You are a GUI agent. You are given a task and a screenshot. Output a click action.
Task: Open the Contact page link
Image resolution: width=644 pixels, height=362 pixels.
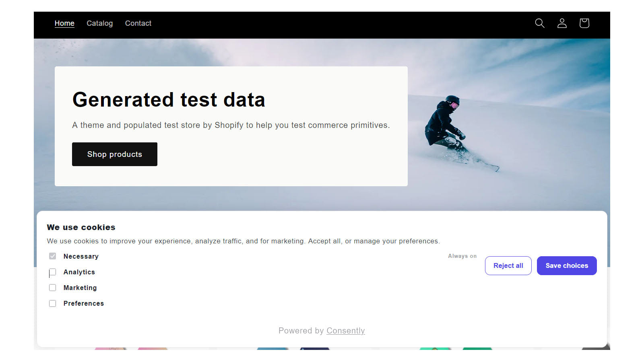coord(138,23)
